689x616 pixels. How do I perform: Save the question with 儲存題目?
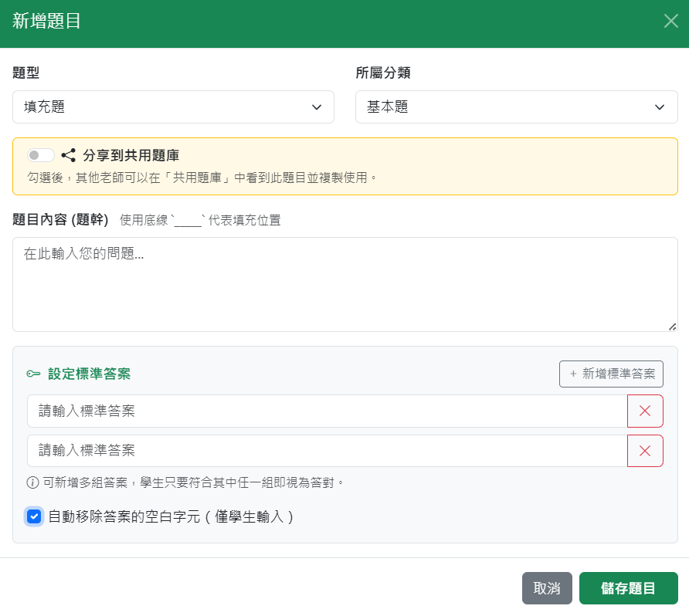tap(628, 588)
